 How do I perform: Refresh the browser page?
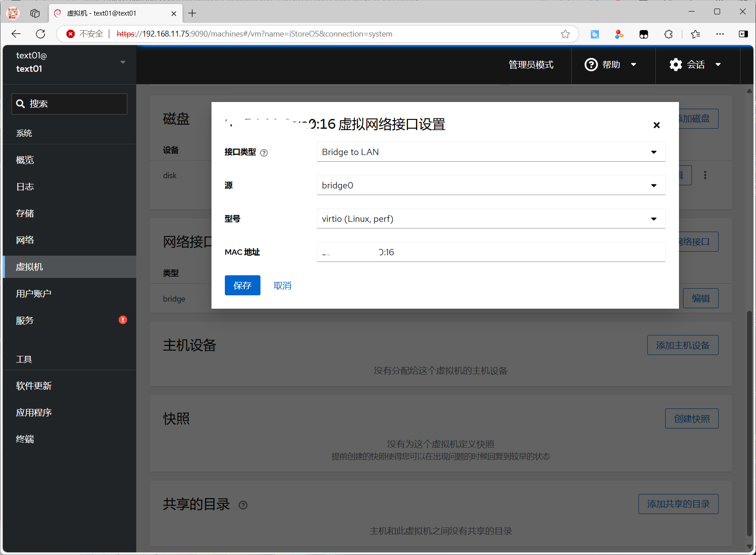click(41, 34)
